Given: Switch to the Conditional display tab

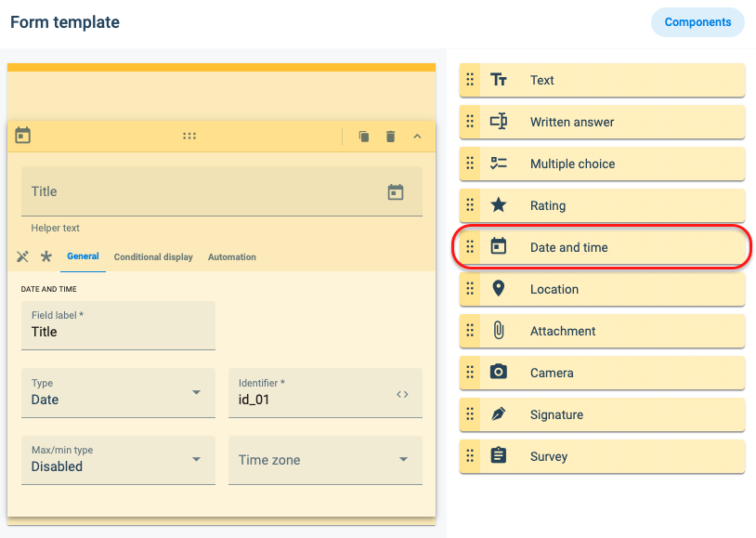Looking at the screenshot, I should pyautogui.click(x=153, y=257).
